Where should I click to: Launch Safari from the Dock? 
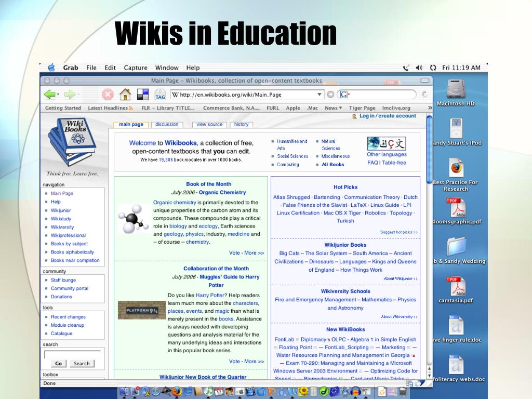(x=156, y=392)
